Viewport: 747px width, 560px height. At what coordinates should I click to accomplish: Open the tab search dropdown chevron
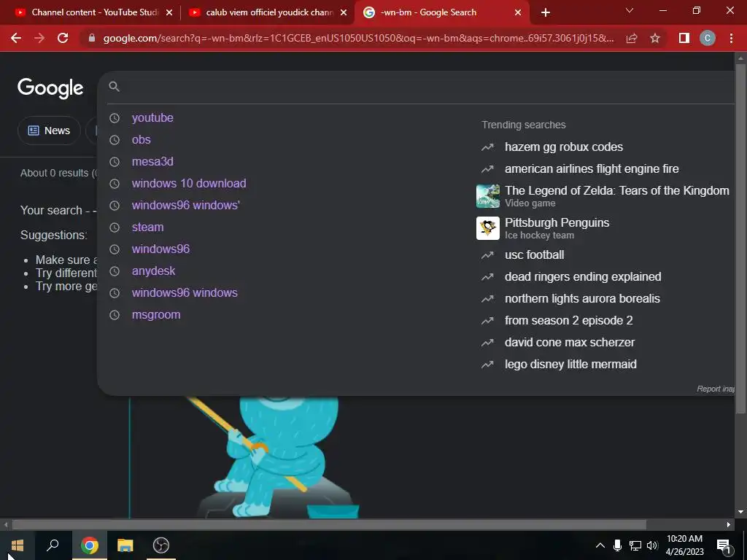tap(630, 10)
